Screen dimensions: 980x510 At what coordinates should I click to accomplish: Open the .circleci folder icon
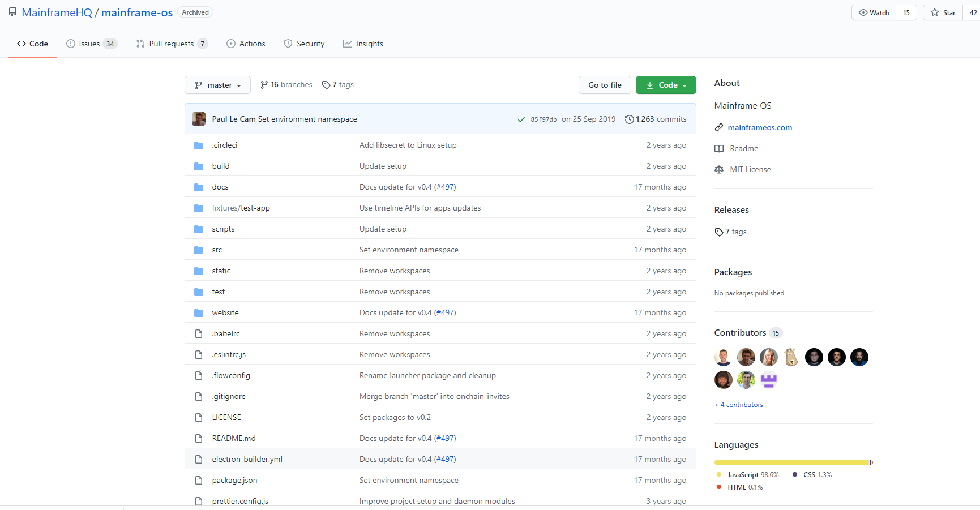pyautogui.click(x=199, y=145)
